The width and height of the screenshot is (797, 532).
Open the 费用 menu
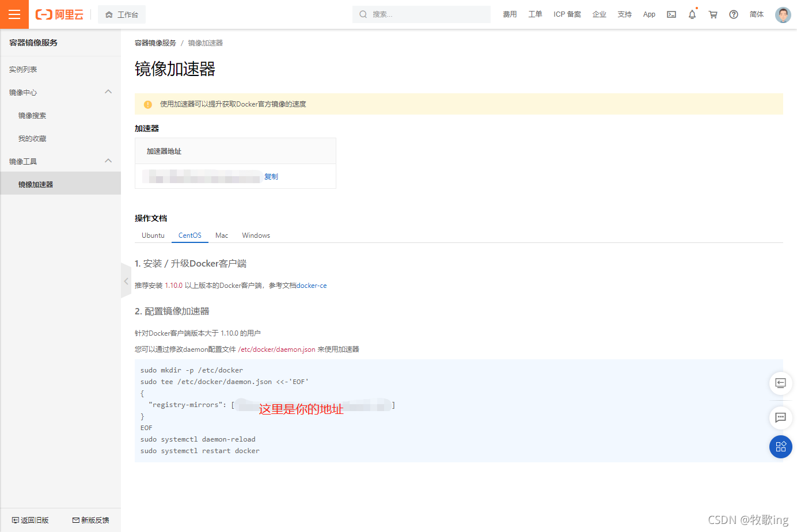click(x=510, y=14)
